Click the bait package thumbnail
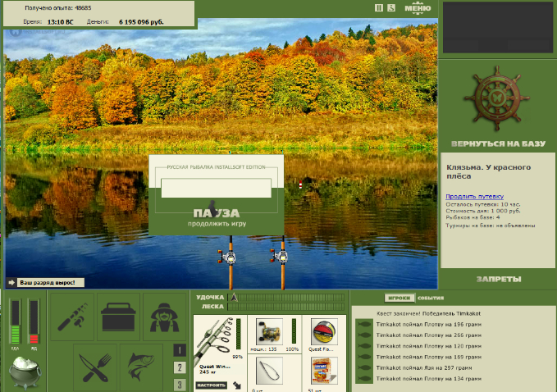This screenshot has width=557, height=392. point(323,371)
